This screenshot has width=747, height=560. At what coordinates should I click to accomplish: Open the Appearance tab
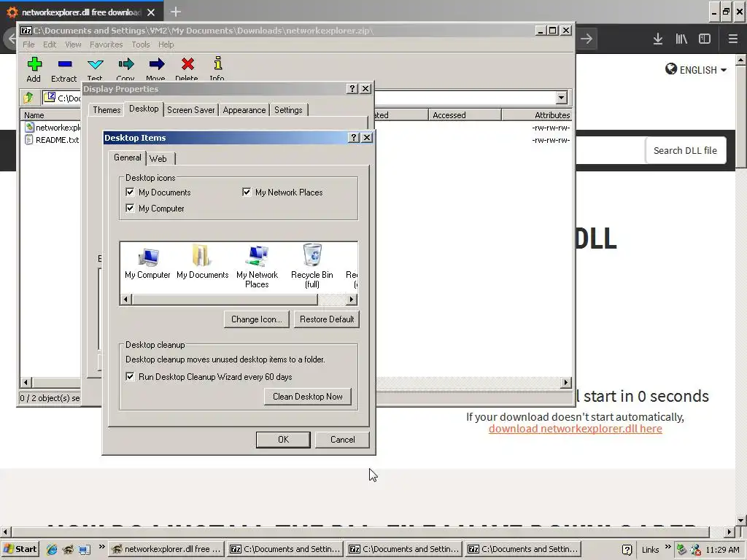[x=244, y=110]
